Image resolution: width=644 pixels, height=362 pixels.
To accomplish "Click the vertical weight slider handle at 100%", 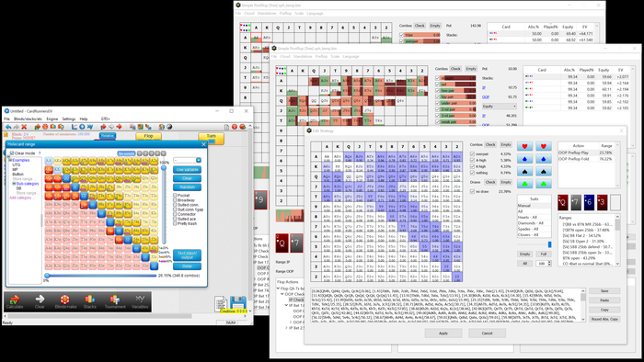I will click(x=164, y=168).
